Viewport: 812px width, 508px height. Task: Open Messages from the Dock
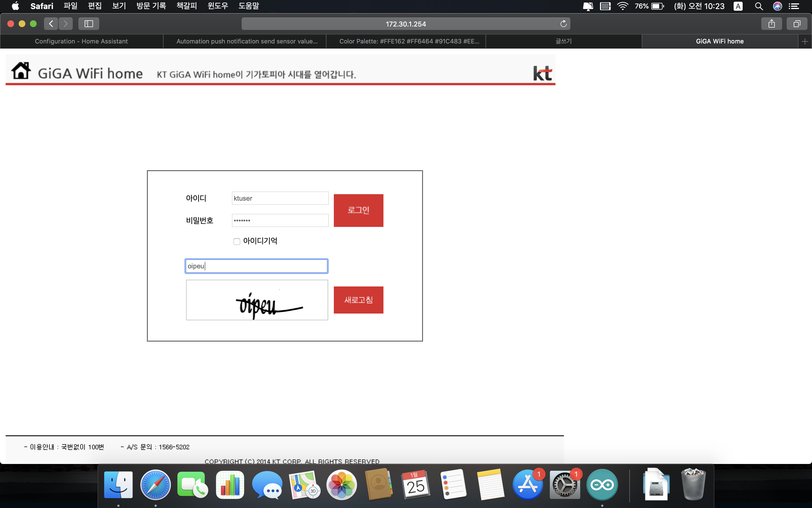267,485
